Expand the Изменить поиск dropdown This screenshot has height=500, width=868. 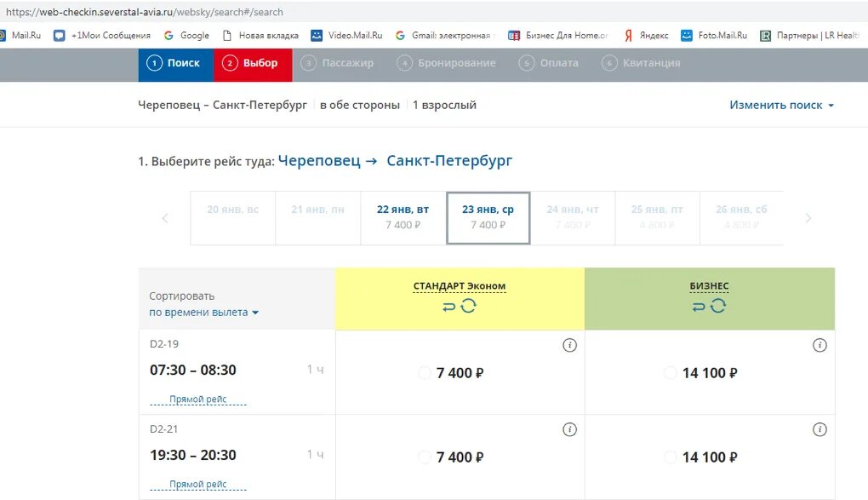pos(782,105)
